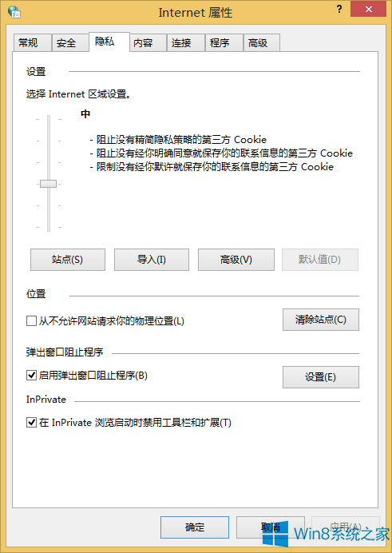Image resolution: width=392 pixels, height=553 pixels.
Task: Toggle InPrivate 禁用工具栏和扩展 checkbox
Action: point(31,422)
